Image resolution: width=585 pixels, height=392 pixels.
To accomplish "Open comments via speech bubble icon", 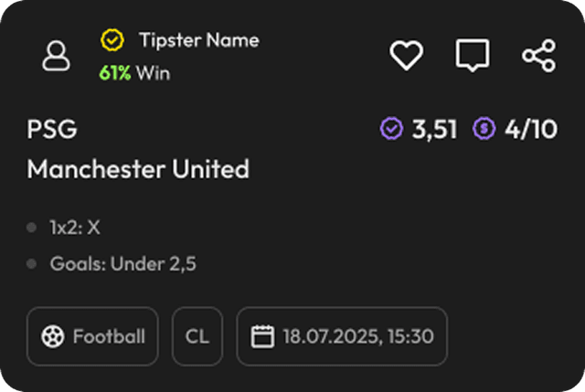I will 473,57.
